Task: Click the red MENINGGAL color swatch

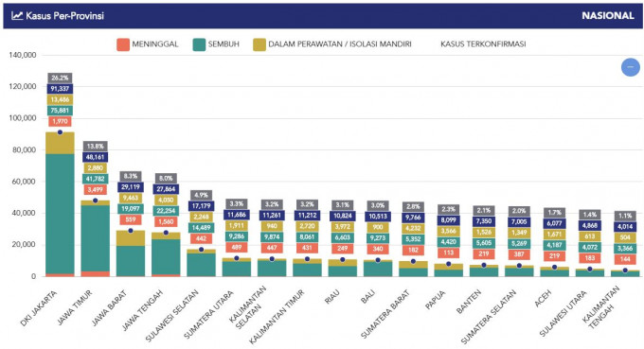Action: 123,44
